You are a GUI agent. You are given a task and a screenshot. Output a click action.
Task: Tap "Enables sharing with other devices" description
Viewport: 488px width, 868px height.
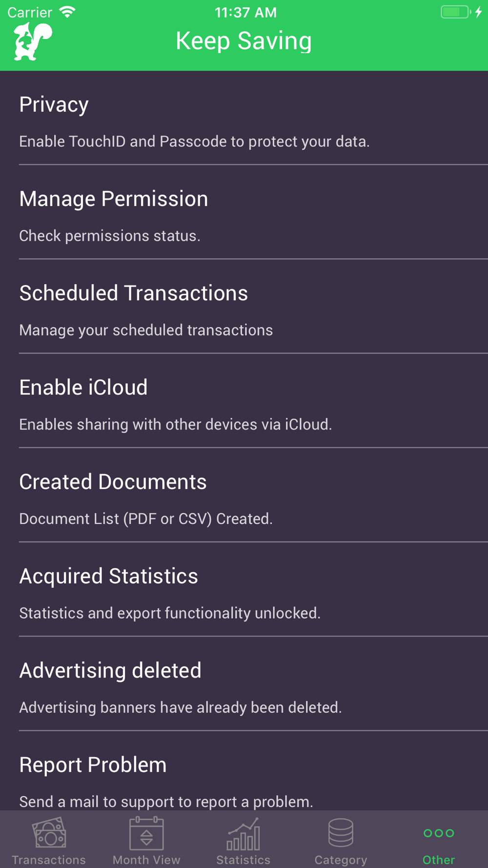click(x=175, y=424)
